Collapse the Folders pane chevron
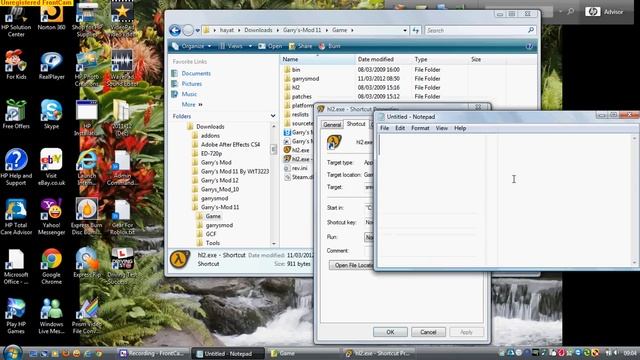This screenshot has height=360, width=640. click(273, 116)
